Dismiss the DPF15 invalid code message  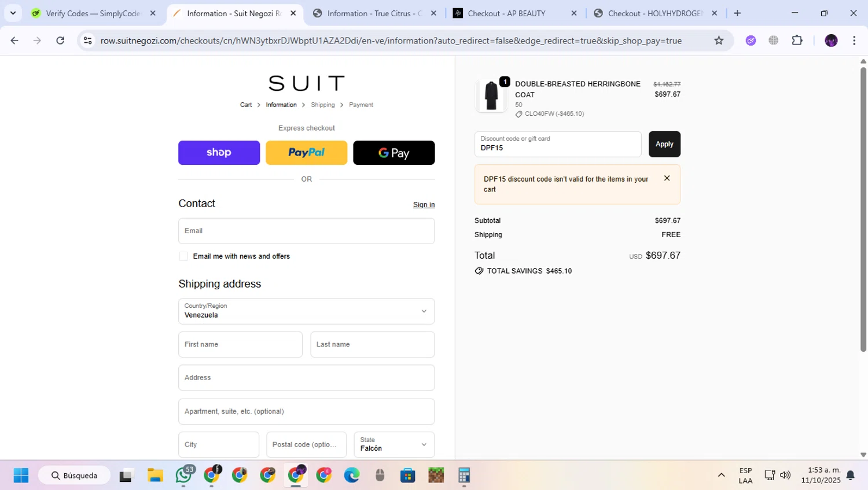click(667, 178)
